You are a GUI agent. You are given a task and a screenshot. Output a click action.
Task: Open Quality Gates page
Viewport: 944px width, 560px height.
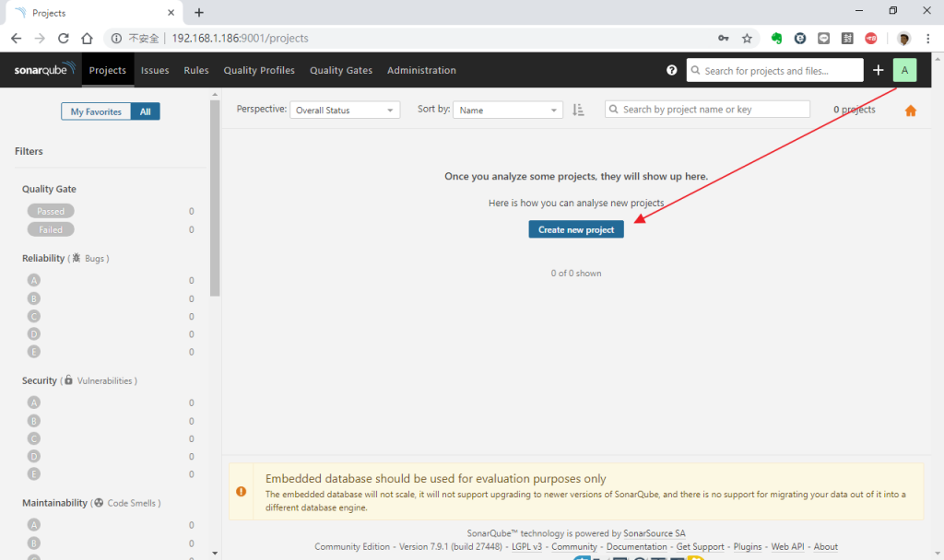tap(341, 70)
